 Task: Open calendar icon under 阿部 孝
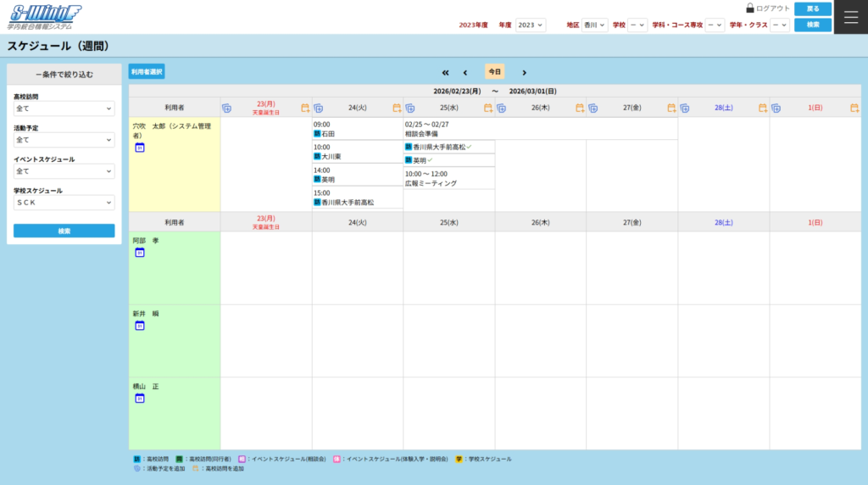[140, 253]
